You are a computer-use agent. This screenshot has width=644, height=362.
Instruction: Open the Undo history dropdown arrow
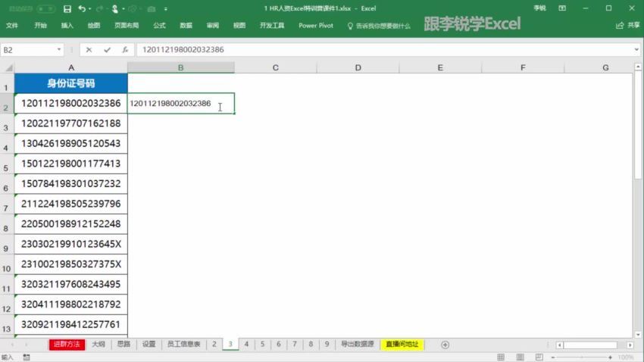[x=89, y=8]
